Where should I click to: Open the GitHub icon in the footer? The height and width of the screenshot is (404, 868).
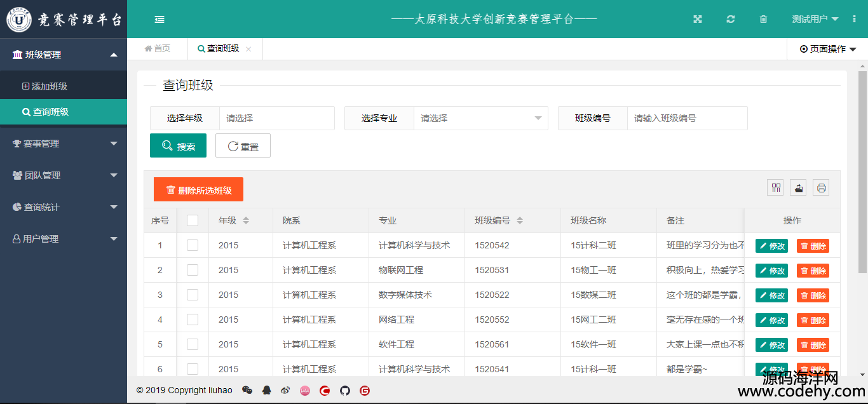(x=344, y=391)
